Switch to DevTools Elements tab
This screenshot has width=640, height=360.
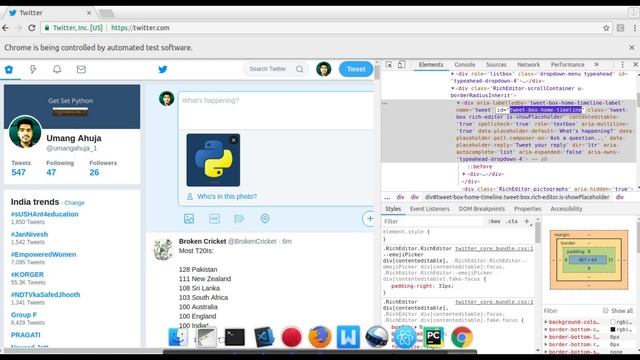(431, 65)
